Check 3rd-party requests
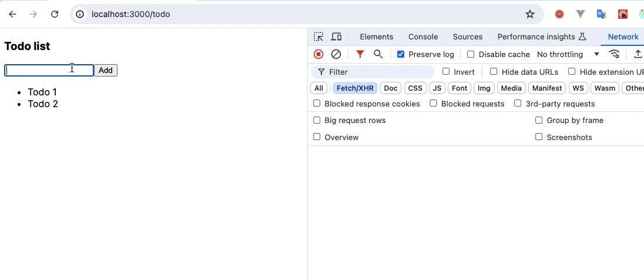 518,103
